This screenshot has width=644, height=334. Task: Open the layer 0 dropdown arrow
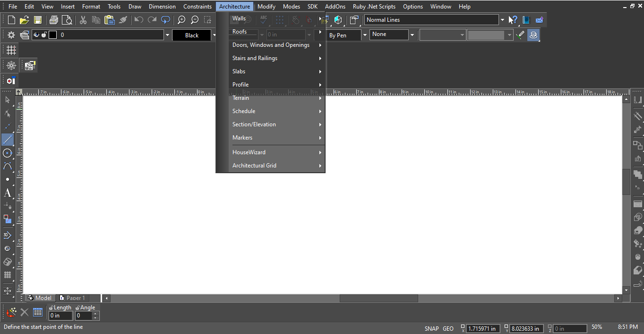point(167,35)
